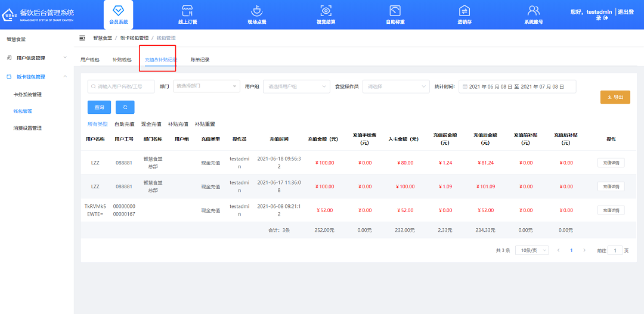This screenshot has height=314, width=644.
Task: Open 充值详情 for the first LZZ record
Action: pos(611,163)
